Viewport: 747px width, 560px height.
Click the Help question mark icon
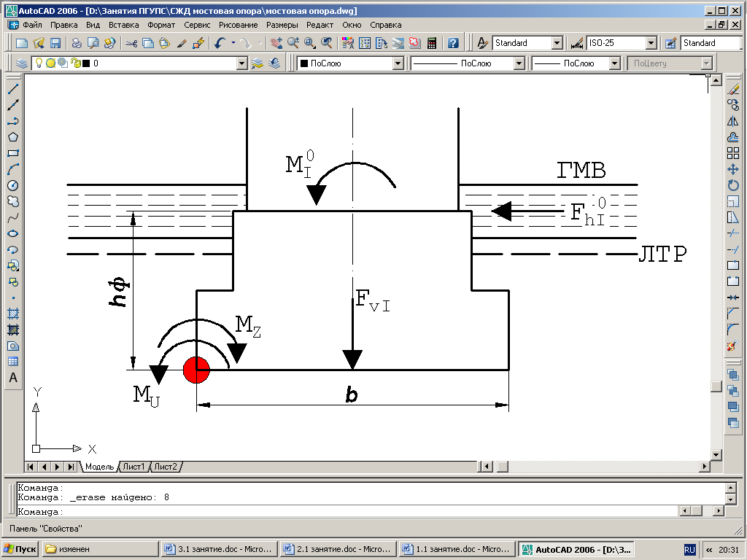(x=453, y=43)
